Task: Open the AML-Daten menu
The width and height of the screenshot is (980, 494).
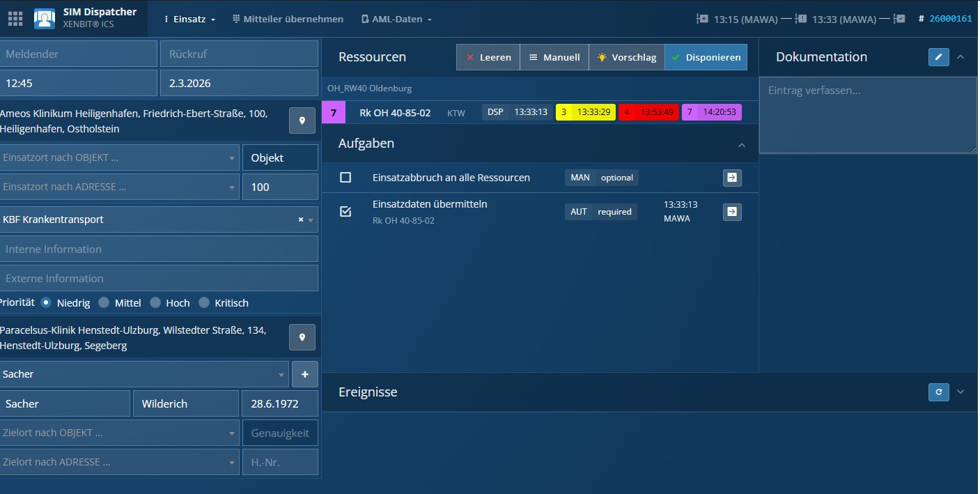Action: click(396, 20)
